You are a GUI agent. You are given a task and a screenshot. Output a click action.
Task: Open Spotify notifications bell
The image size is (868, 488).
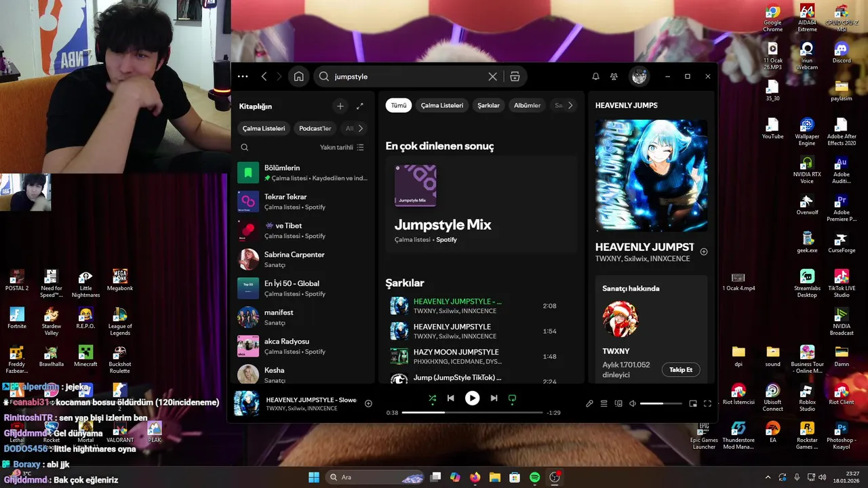click(595, 77)
